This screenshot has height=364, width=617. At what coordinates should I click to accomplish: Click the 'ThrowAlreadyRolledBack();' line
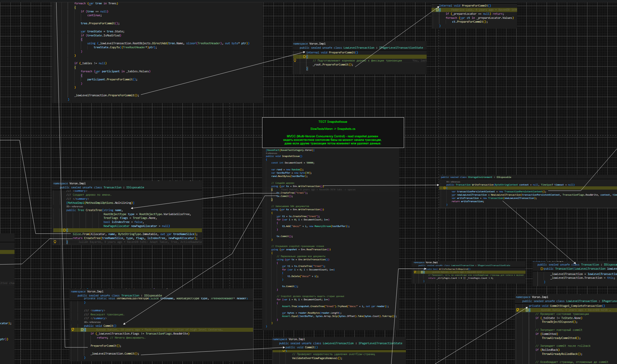(x=562, y=354)
